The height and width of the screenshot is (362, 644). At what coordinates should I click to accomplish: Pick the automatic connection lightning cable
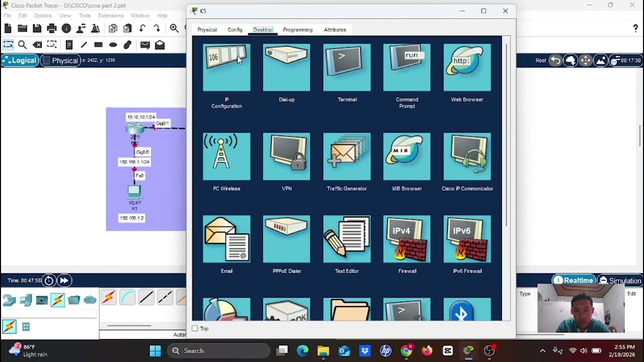click(x=108, y=298)
